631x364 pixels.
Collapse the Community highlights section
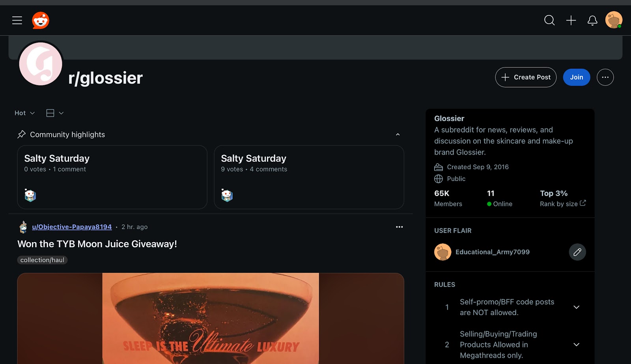[398, 134]
